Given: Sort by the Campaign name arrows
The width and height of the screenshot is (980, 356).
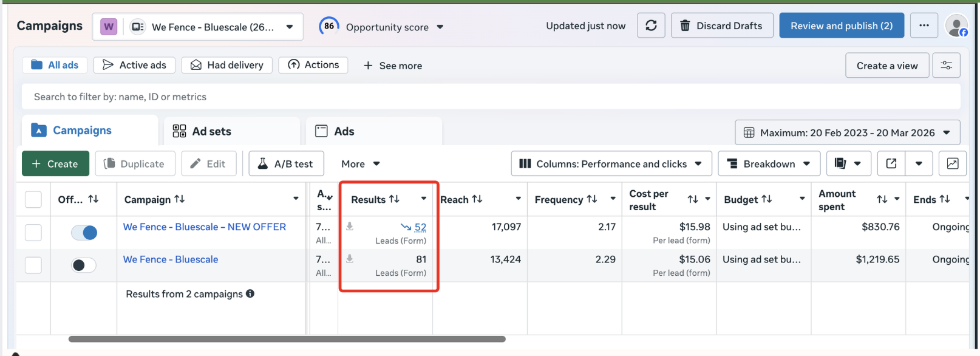Looking at the screenshot, I should pyautogui.click(x=179, y=199).
